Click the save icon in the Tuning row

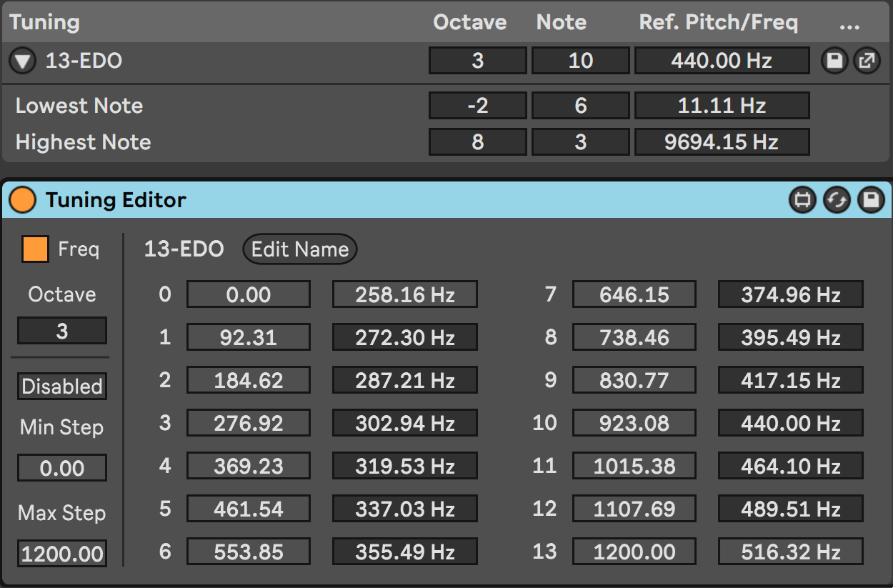coord(834,61)
